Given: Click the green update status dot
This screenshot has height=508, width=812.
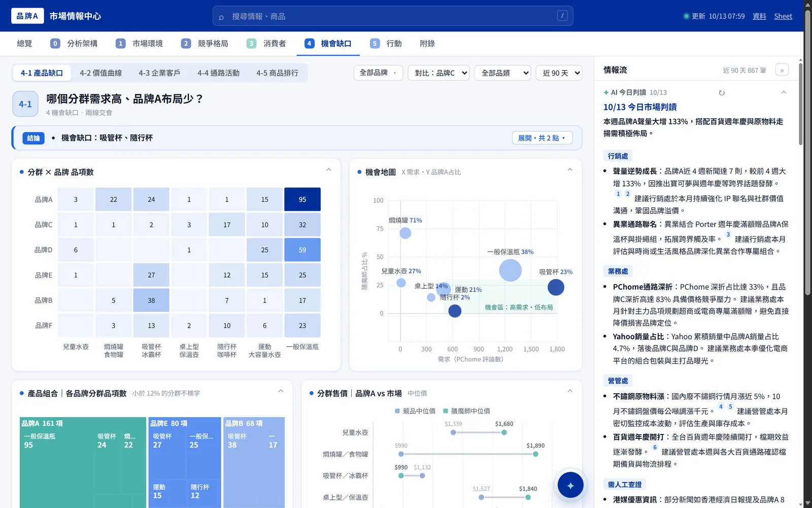Looking at the screenshot, I should (x=686, y=16).
